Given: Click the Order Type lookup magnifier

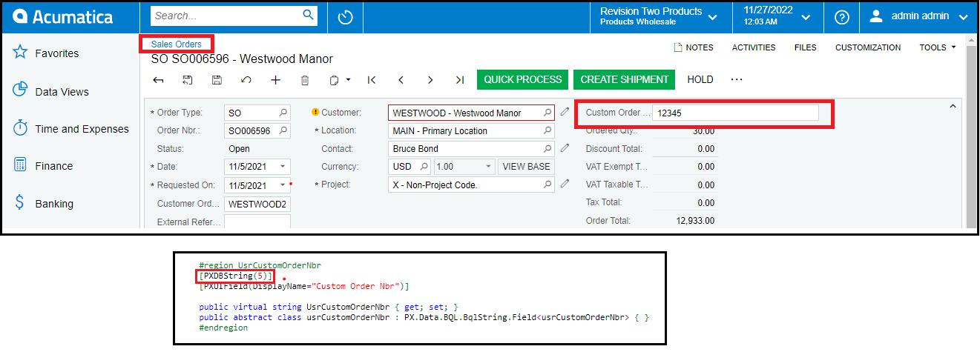Looking at the screenshot, I should pyautogui.click(x=283, y=113).
